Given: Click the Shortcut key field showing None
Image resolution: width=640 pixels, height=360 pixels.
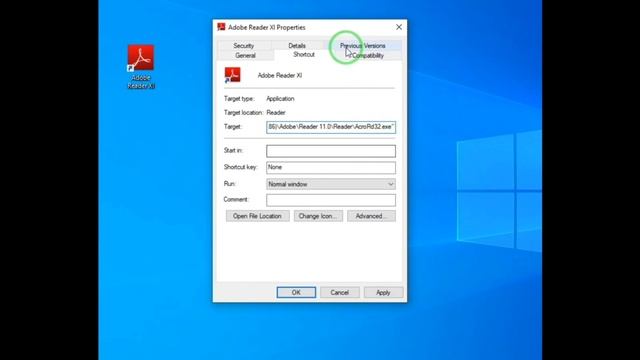Looking at the screenshot, I should click(331, 167).
